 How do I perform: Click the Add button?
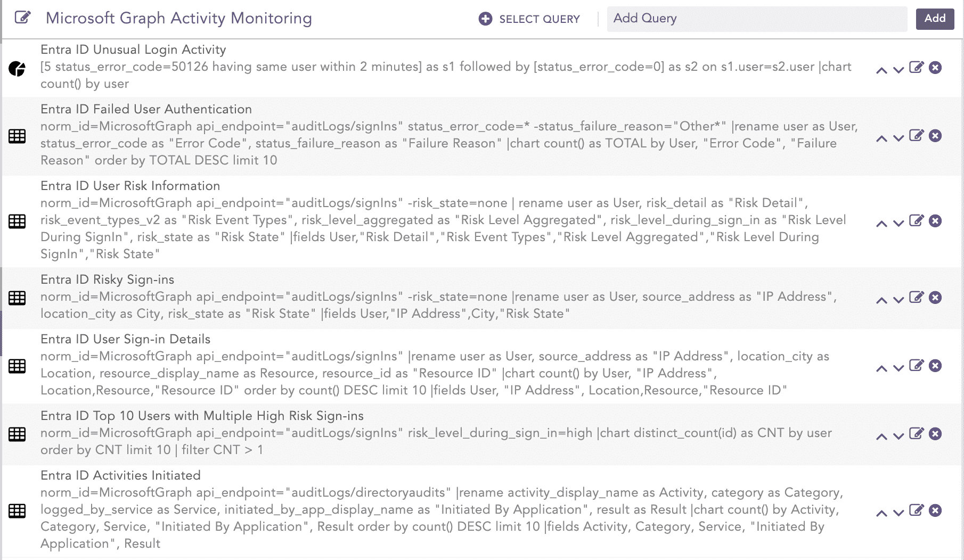tap(935, 19)
